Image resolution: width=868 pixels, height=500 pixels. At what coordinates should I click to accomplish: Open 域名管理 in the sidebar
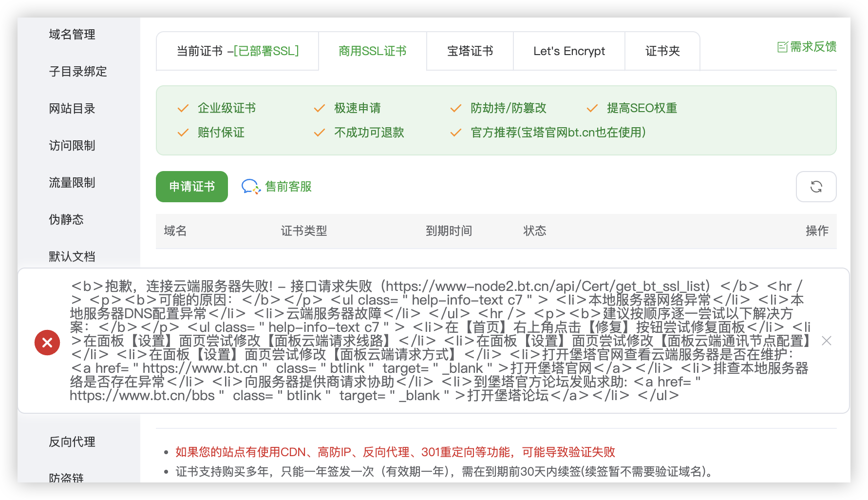tap(72, 35)
